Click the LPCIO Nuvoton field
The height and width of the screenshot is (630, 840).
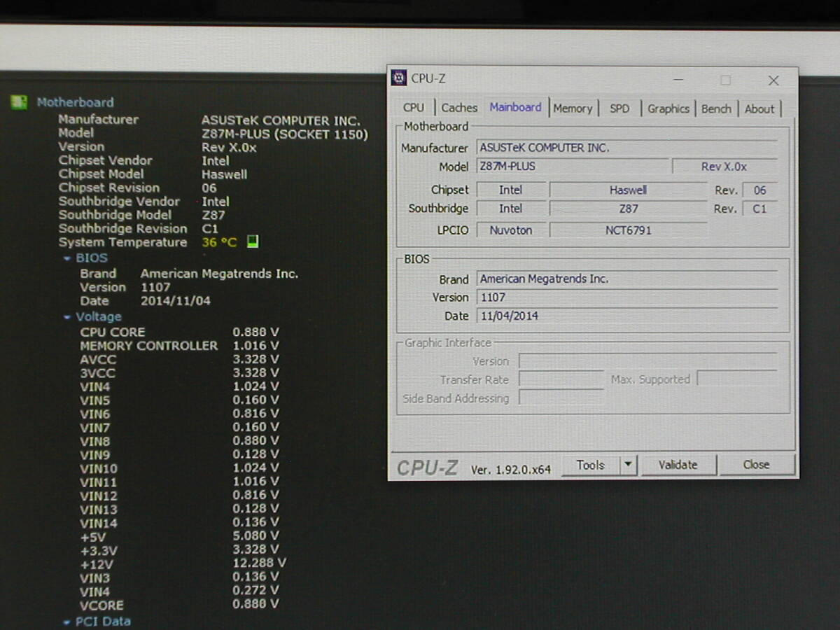point(511,230)
